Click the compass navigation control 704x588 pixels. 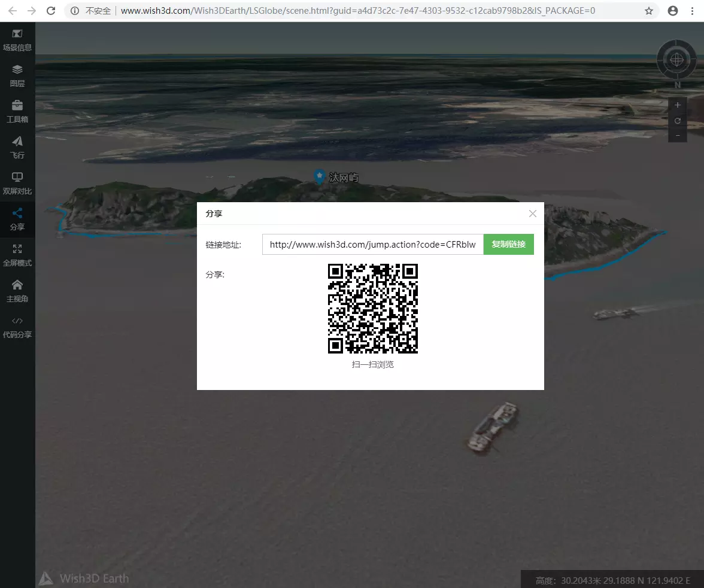tap(676, 60)
